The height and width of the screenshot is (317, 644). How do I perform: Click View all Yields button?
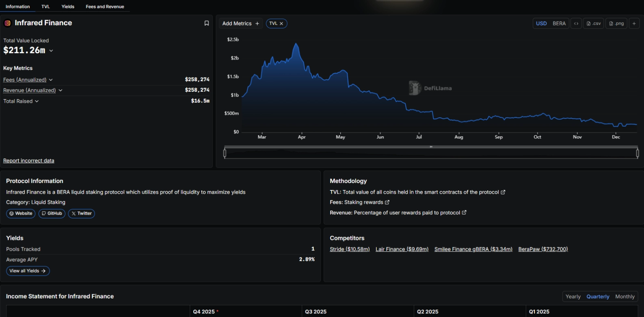(x=28, y=271)
